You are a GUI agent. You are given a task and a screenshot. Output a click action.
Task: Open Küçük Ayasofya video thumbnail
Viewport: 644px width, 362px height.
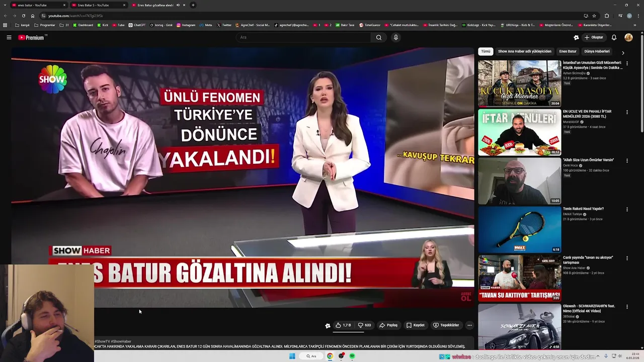point(519,83)
